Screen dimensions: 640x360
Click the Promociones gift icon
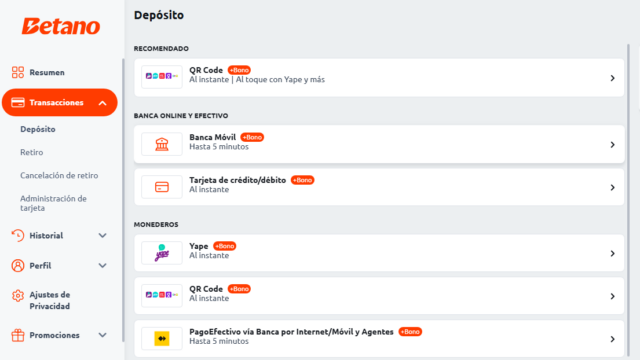18,335
